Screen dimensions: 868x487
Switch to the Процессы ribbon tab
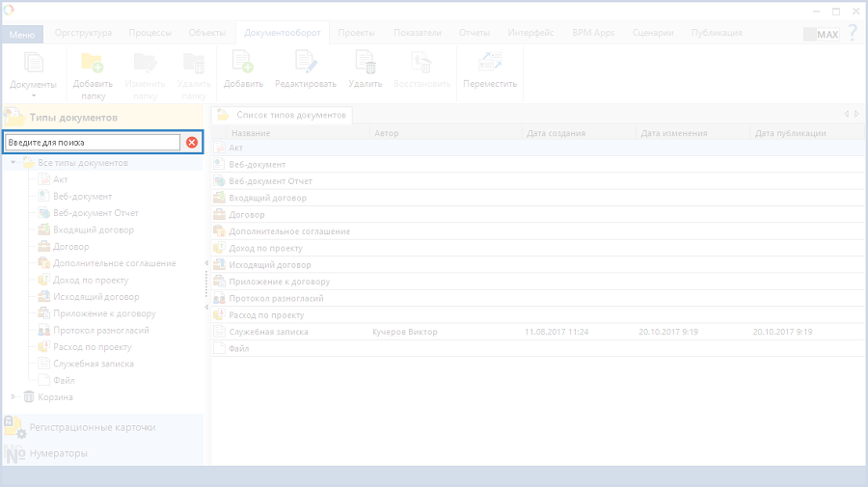[x=149, y=33]
